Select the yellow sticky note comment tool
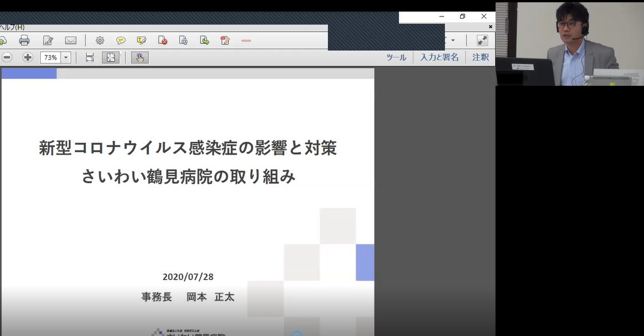644x336 pixels. (121, 40)
